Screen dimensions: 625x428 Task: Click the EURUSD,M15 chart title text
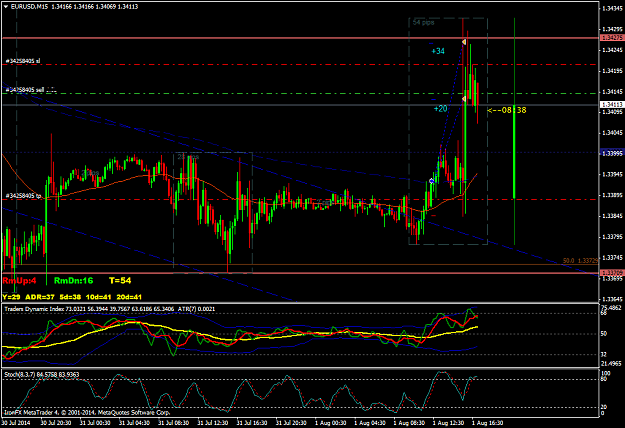29,6
